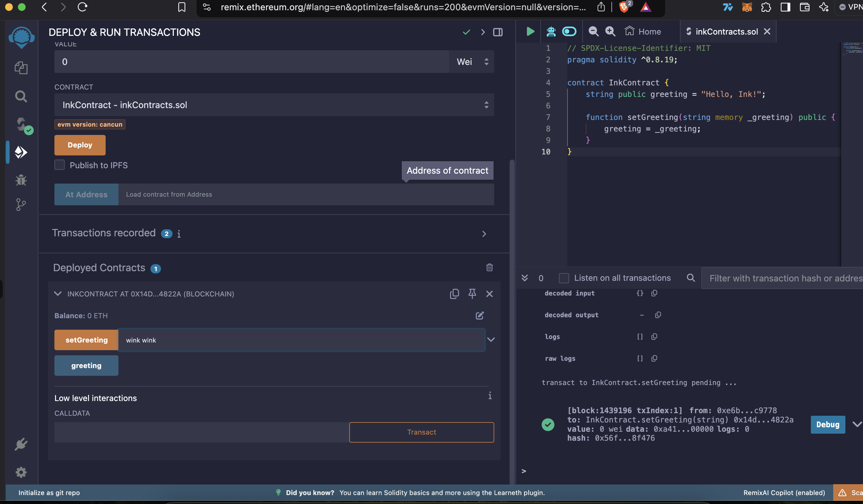Open the Settings gear in sidebar
Image resolution: width=863 pixels, height=504 pixels.
(21, 472)
